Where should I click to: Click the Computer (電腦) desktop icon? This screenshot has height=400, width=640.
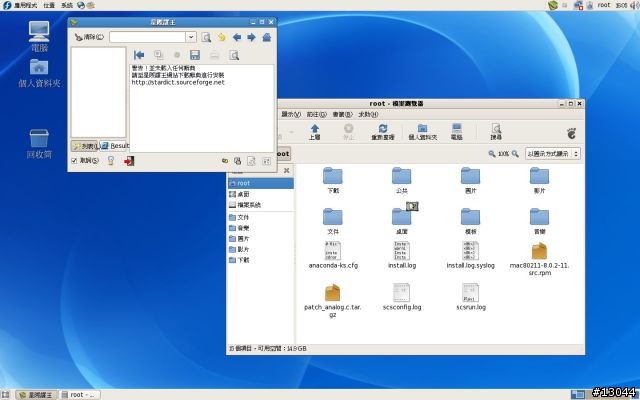[x=39, y=36]
